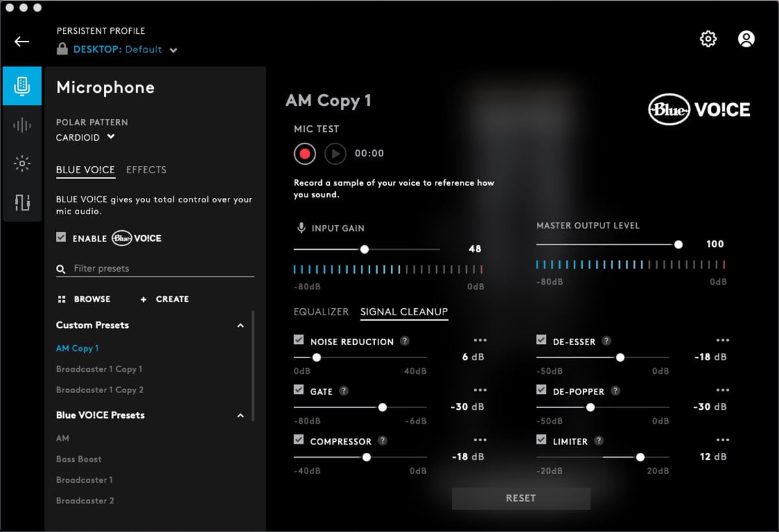Image resolution: width=779 pixels, height=532 pixels.
Task: Collapse the Blue VO!CE Presets section
Action: (x=240, y=416)
